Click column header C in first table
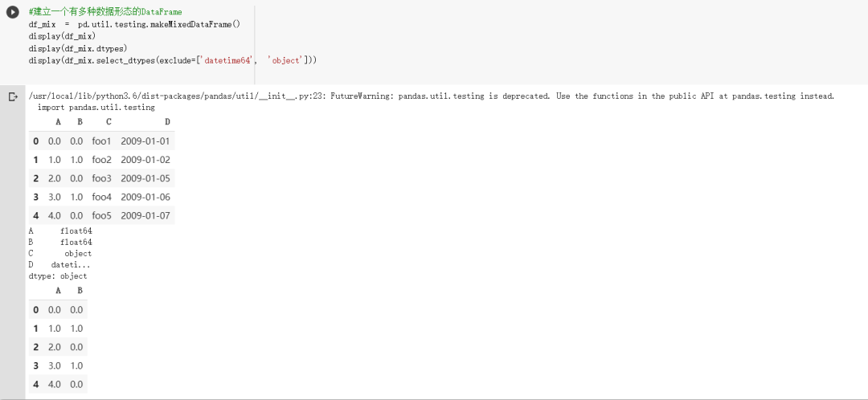Screen dimensions: 868x400 point(108,122)
